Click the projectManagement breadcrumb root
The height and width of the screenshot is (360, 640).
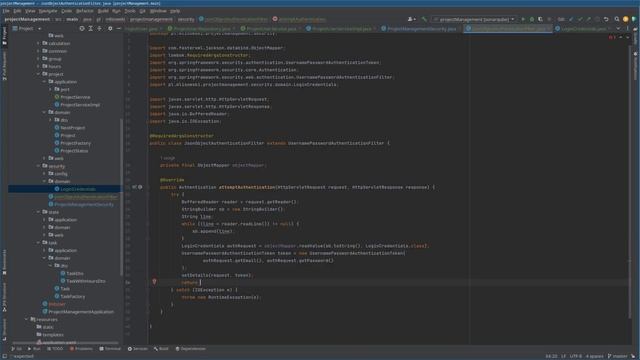[x=27, y=19]
